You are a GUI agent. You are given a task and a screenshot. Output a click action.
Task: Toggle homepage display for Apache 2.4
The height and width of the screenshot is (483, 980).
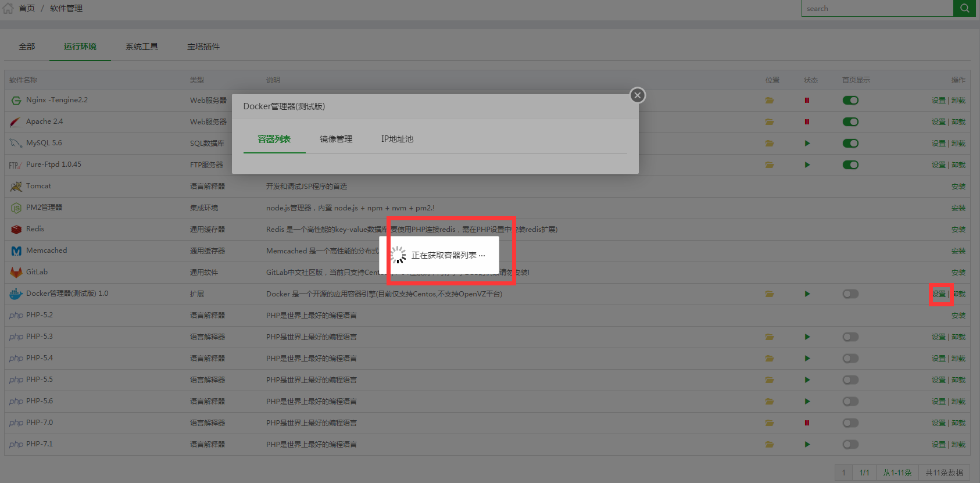pyautogui.click(x=850, y=122)
